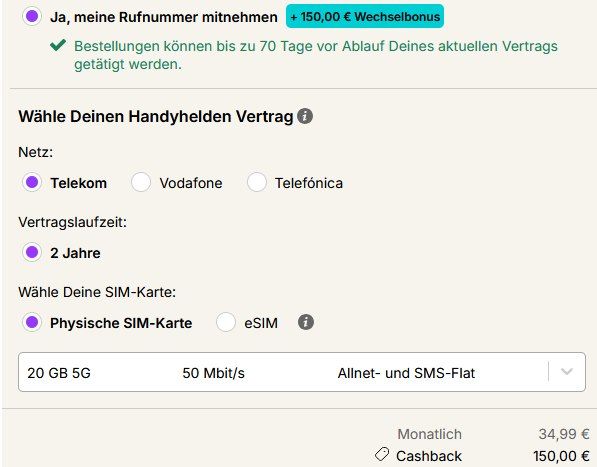
Task: Click the Telefónica label text
Action: [x=309, y=183]
